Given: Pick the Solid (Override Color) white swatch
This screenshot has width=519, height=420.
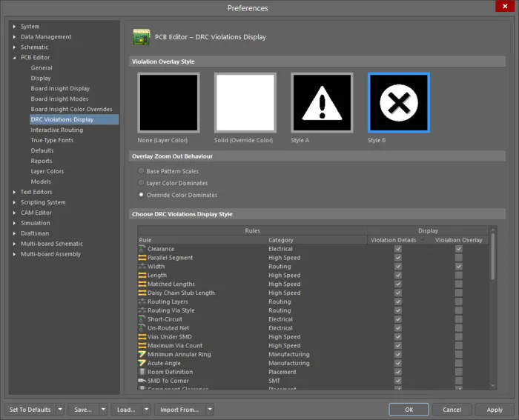Looking at the screenshot, I should click(x=245, y=103).
